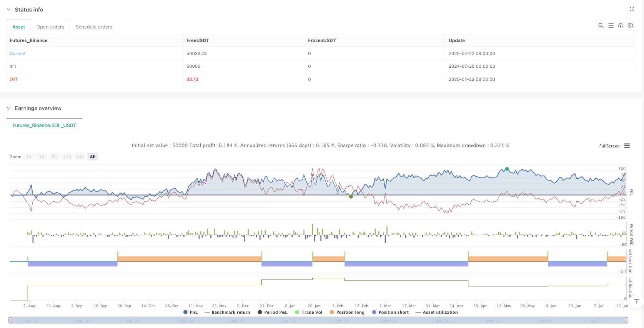This screenshot has height=328, width=644.
Task: Switch to the Open orders tab
Action: (x=50, y=27)
